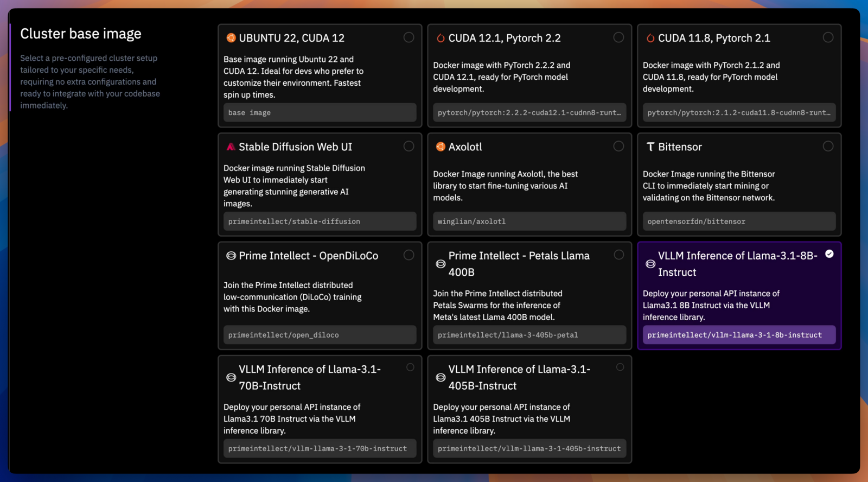Select the CUDA 11.8, Pytorch 2.1 radio button
The image size is (868, 482).
coord(828,37)
